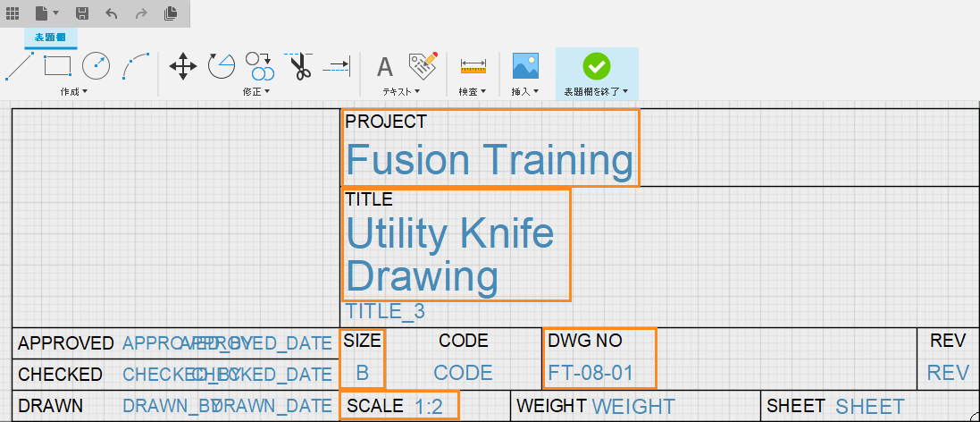Image resolution: width=980 pixels, height=422 pixels.
Task: Undo the last action
Action: point(112,13)
